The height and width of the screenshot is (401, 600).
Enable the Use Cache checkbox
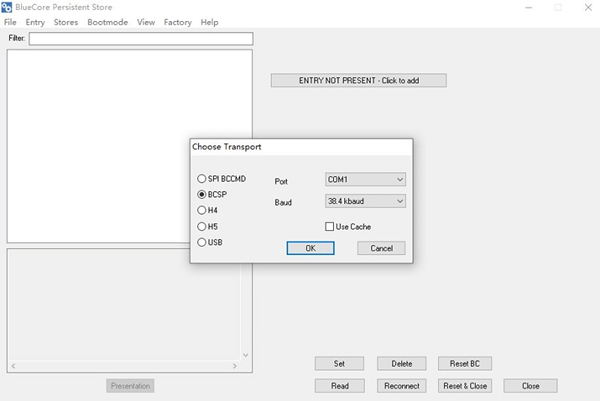[x=330, y=227]
